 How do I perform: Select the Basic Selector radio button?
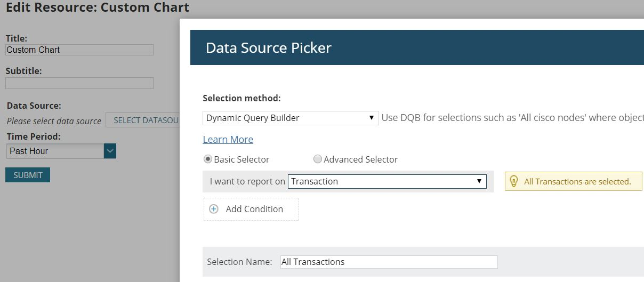point(208,159)
